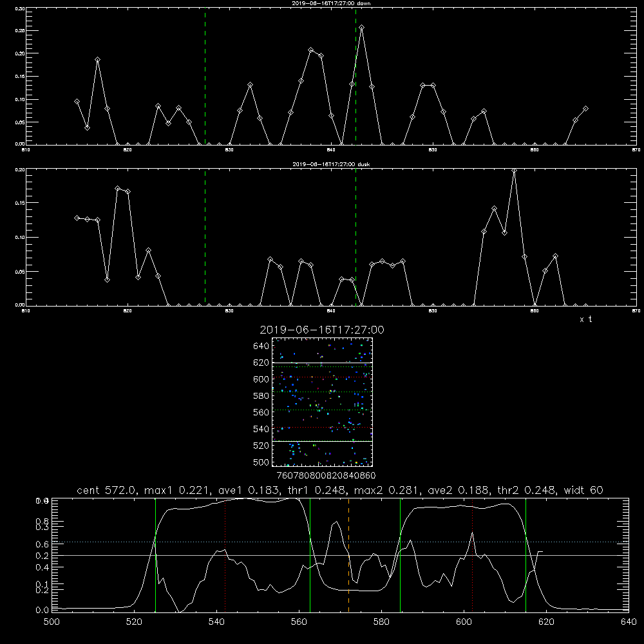This screenshot has width=644, height=644.
Task: Click the highest diamond marker in the dusk plot
Action: coord(514,171)
